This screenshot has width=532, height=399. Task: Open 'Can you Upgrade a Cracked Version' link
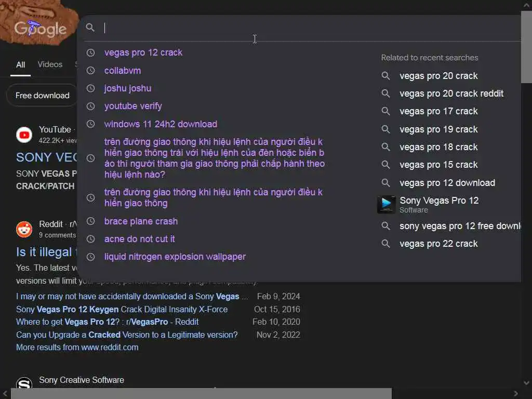127,335
